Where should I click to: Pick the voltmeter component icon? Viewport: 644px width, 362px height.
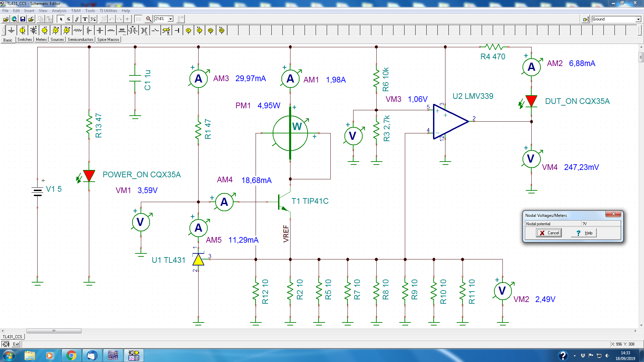coord(56,31)
